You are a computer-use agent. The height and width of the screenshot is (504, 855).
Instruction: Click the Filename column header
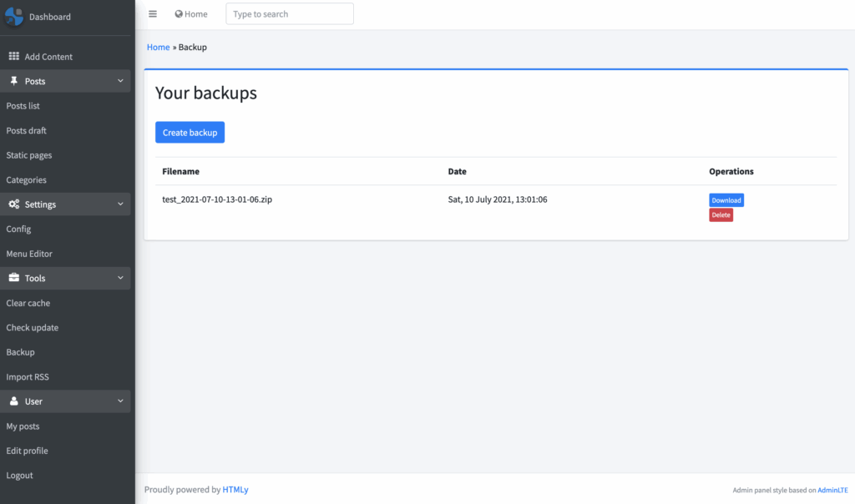click(x=180, y=171)
